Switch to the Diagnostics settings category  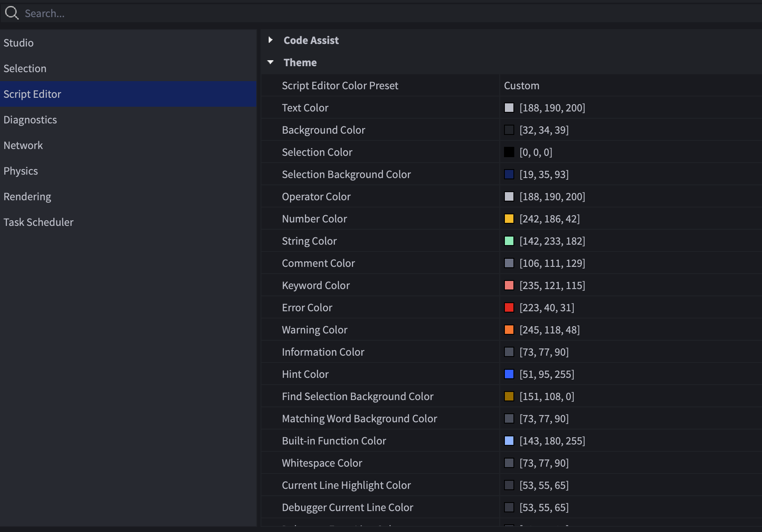pos(30,120)
